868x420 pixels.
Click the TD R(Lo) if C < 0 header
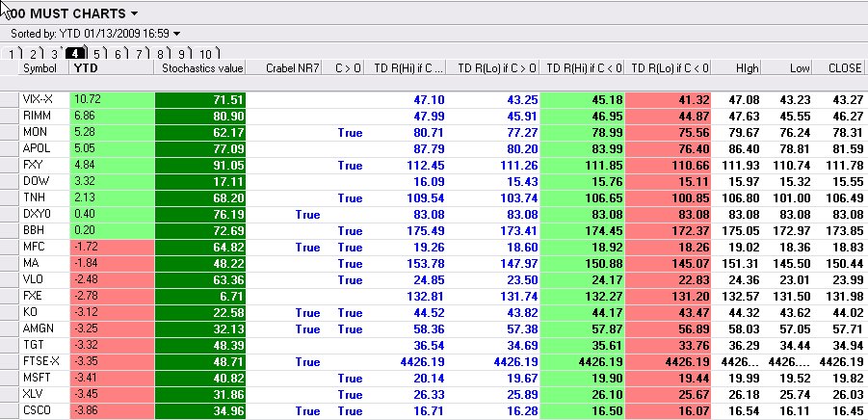[668, 68]
